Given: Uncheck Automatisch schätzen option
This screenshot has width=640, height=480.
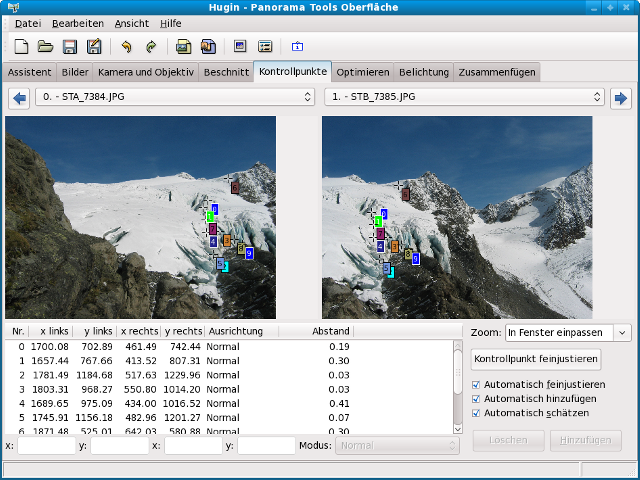Looking at the screenshot, I should [476, 412].
